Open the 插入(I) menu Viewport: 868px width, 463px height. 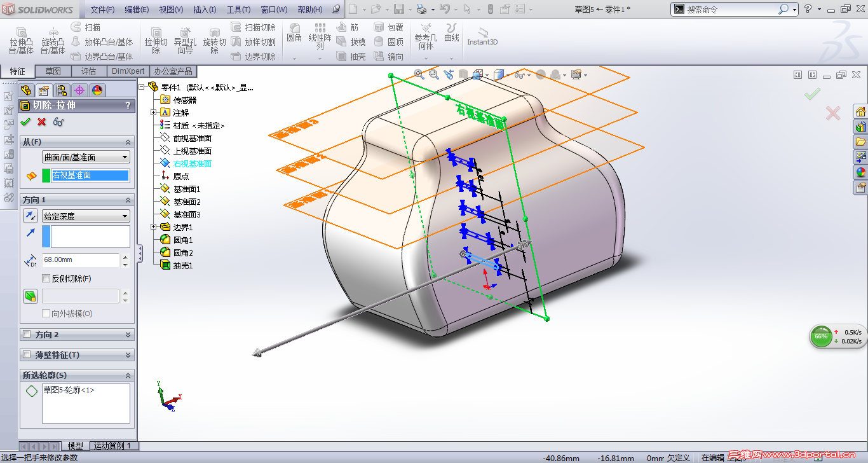click(205, 10)
